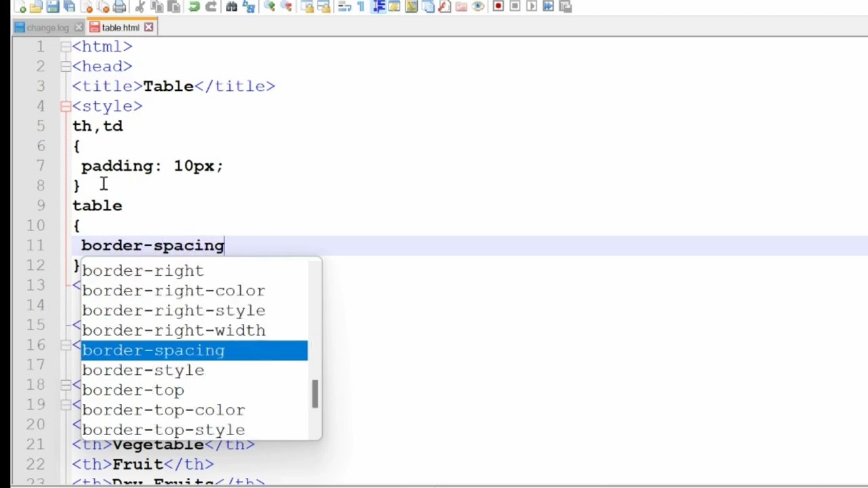
Task: Choose border-right-width suggestion
Action: tap(195, 330)
